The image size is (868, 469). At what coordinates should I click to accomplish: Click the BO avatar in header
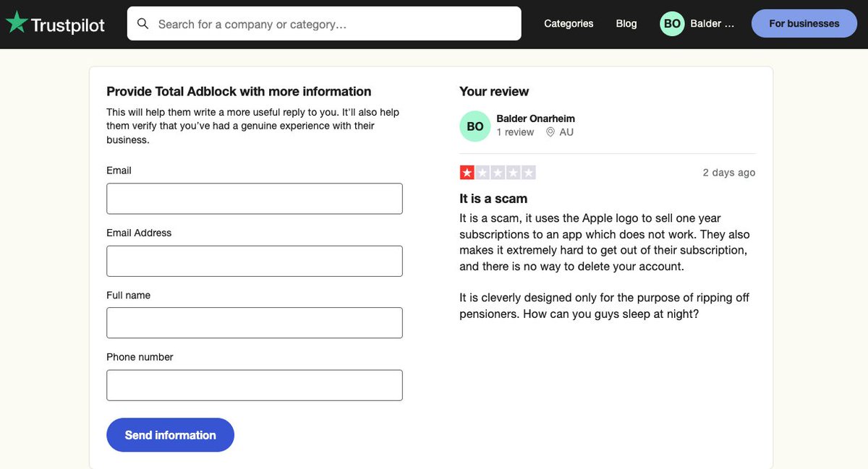[672, 24]
